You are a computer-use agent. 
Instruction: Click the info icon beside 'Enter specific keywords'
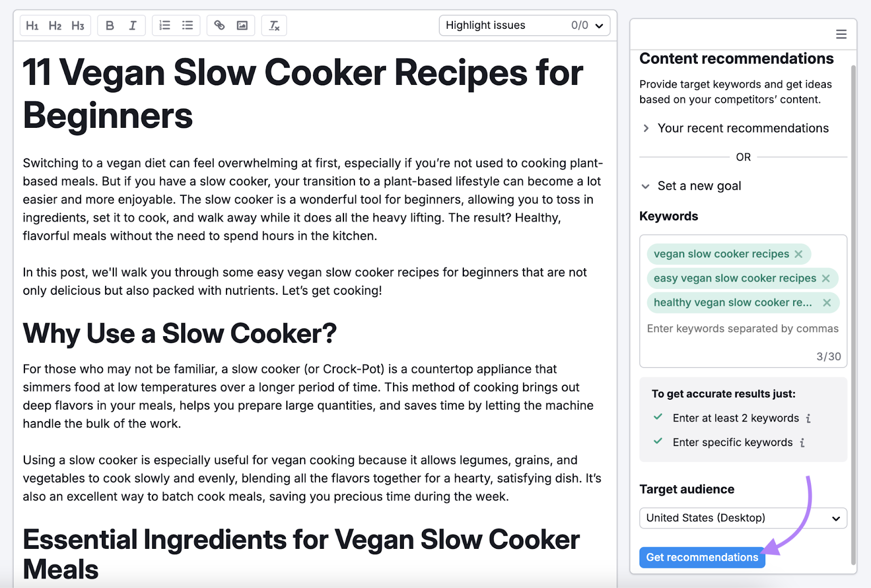(x=801, y=443)
